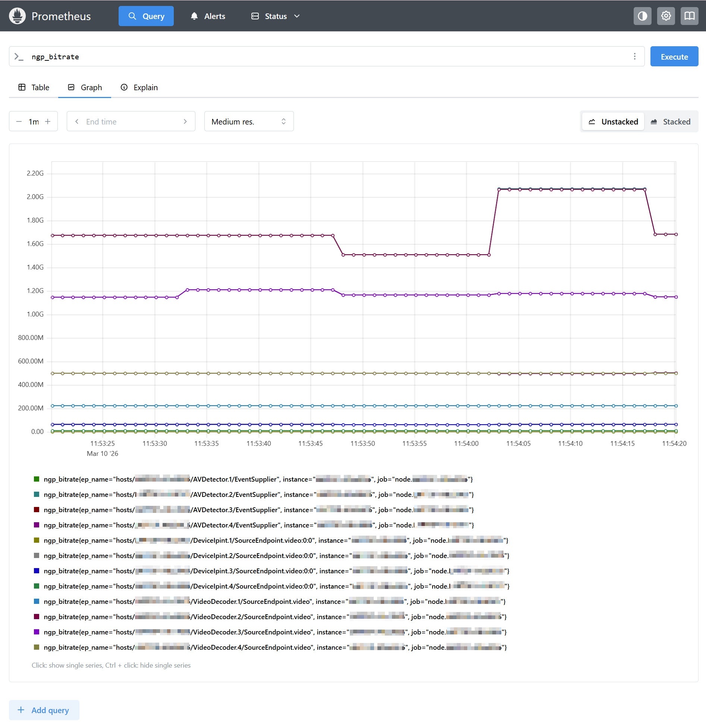The height and width of the screenshot is (728, 706).
Task: Open settings via the gear icon
Action: [666, 16]
